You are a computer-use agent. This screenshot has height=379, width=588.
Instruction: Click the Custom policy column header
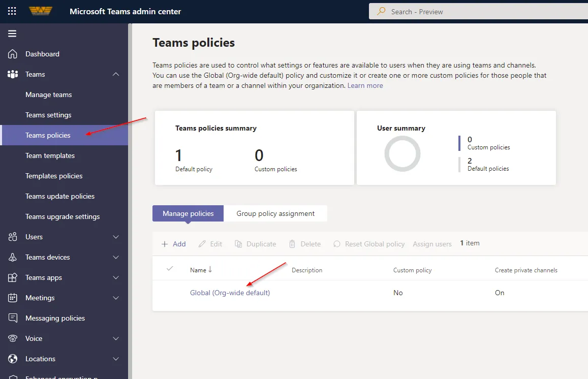[x=413, y=270]
